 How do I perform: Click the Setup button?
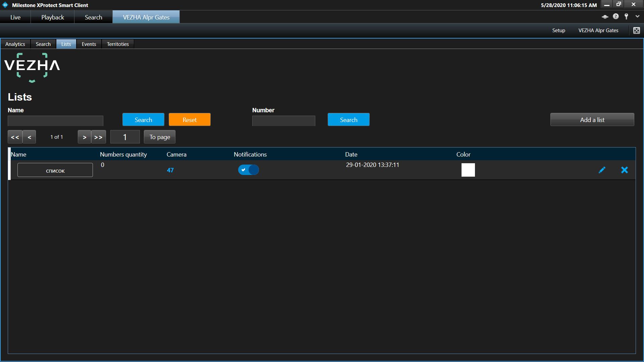[x=559, y=31]
